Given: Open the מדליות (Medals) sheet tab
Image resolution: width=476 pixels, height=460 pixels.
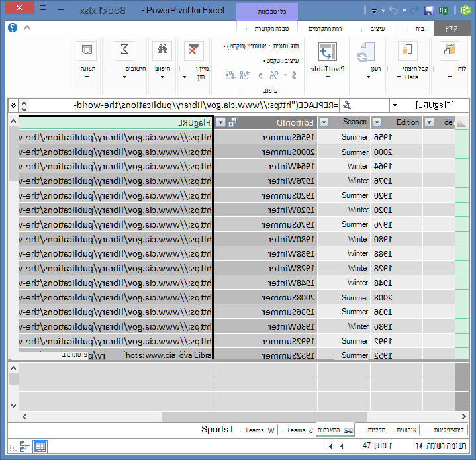Looking at the screenshot, I should [377, 430].
